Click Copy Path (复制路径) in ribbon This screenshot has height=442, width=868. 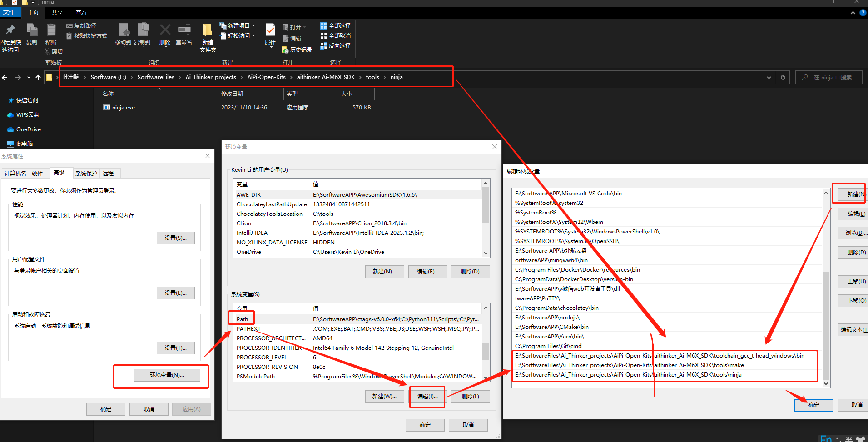point(81,26)
